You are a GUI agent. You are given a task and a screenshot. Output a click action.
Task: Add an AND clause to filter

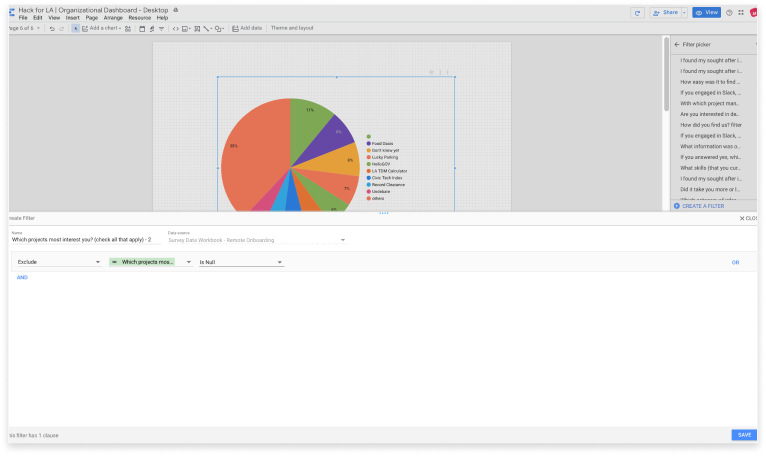point(22,277)
